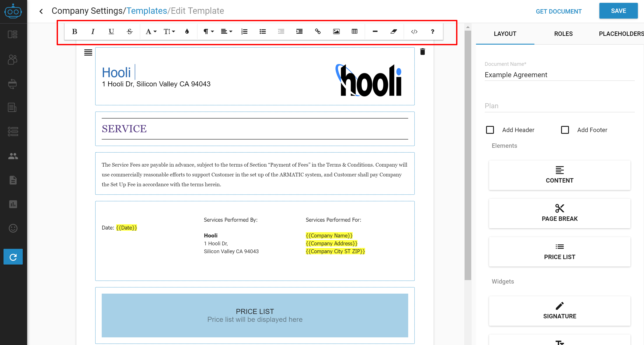
Task: Open the outlined document sidebar icon
Action: [x=12, y=107]
